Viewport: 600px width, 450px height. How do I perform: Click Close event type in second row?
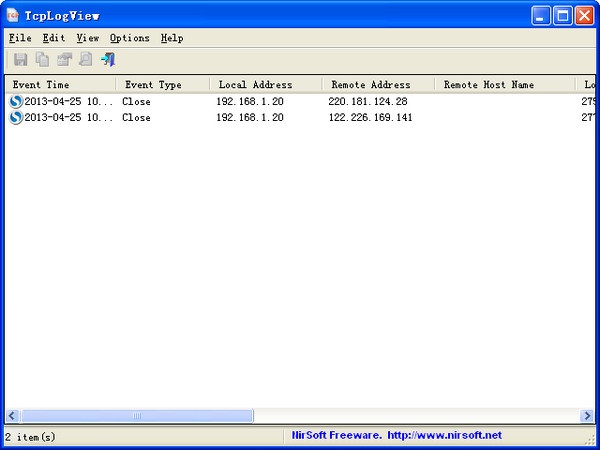point(136,117)
